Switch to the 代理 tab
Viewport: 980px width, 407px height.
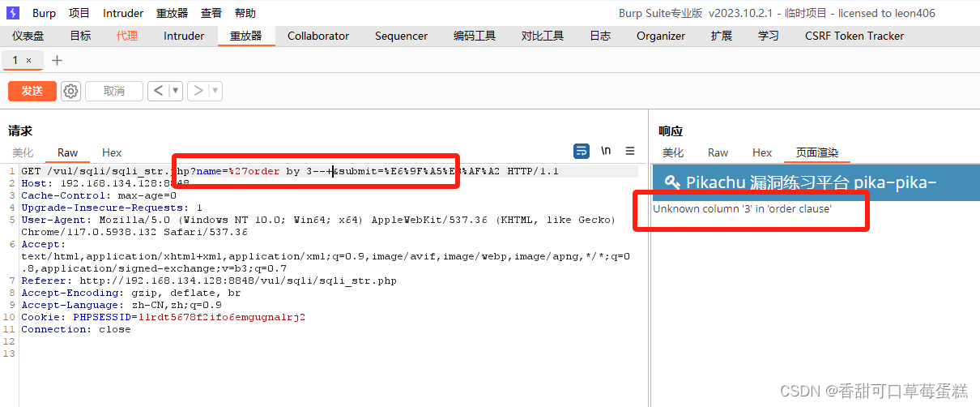[x=127, y=36]
